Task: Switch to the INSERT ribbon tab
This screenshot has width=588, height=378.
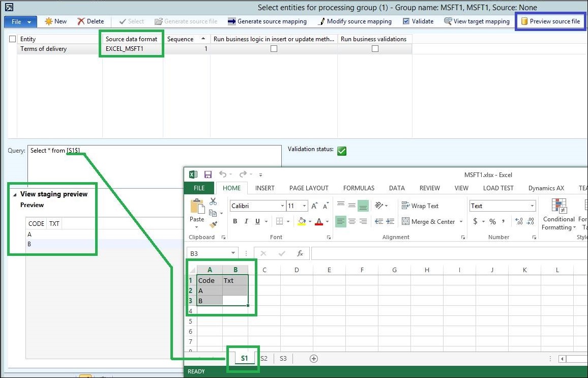Action: tap(264, 188)
